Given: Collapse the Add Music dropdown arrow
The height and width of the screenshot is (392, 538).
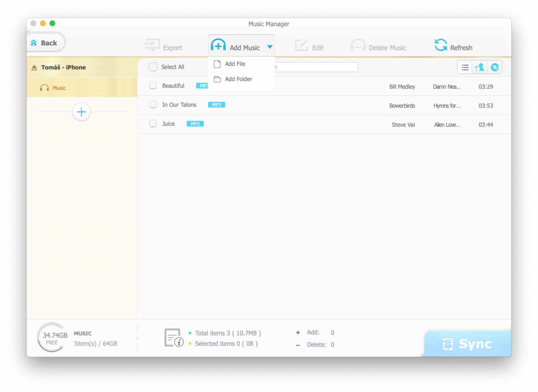Looking at the screenshot, I should [x=270, y=47].
